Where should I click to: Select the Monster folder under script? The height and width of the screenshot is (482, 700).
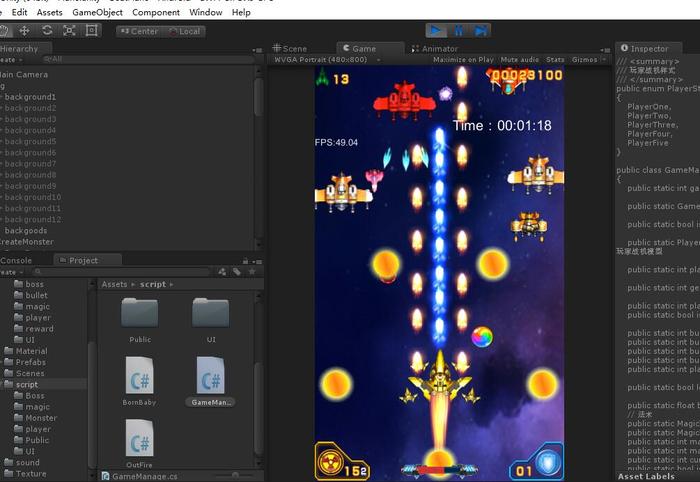click(x=36, y=418)
